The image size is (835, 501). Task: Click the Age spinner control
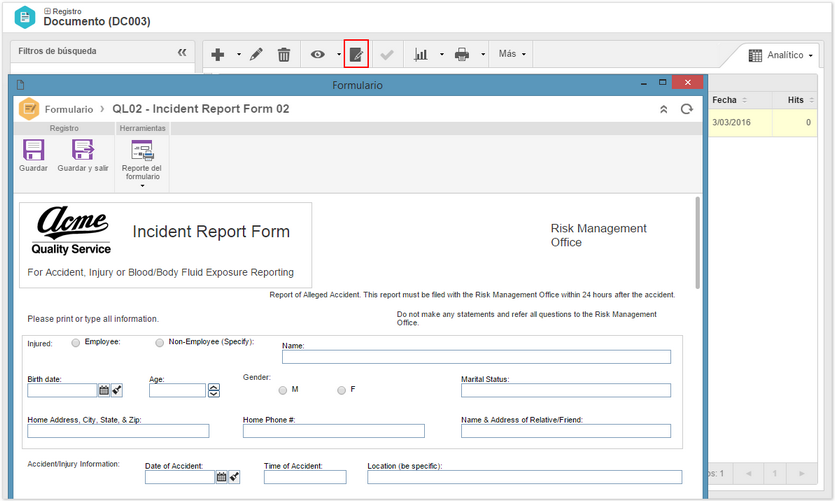[214, 390]
